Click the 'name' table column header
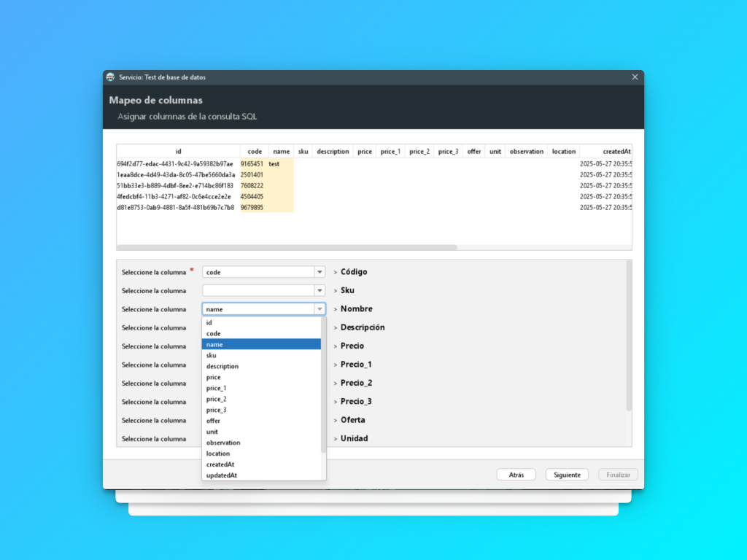Viewport: 747px width, 560px height. (x=281, y=152)
